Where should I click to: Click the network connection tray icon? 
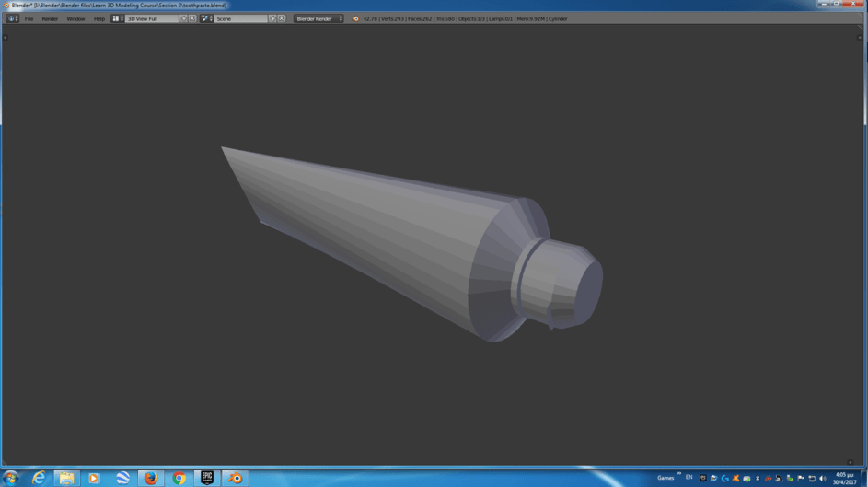[x=812, y=478]
